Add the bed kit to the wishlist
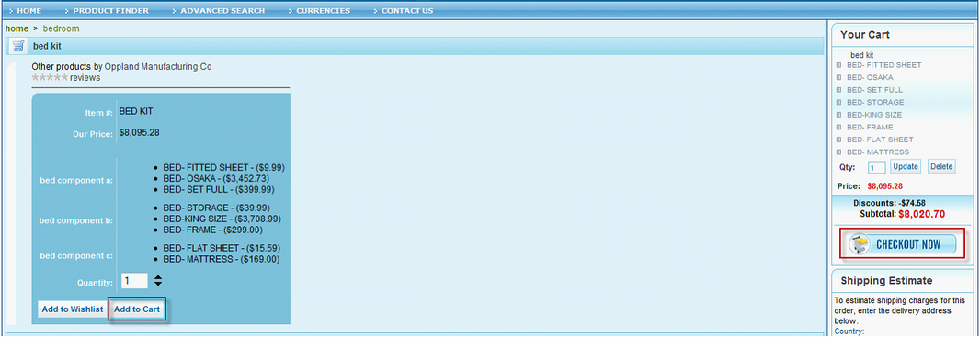Viewport: 980px width, 337px height. click(x=73, y=309)
